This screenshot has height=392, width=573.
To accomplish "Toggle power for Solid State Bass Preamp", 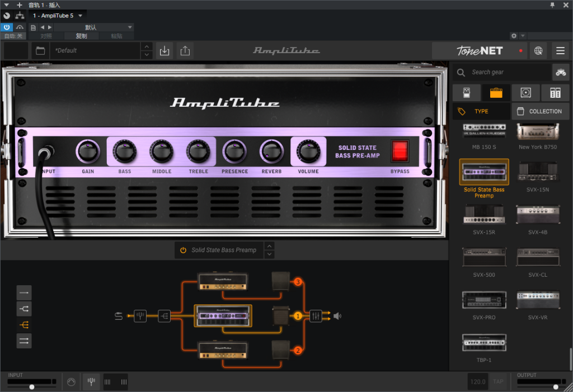I will tap(183, 251).
